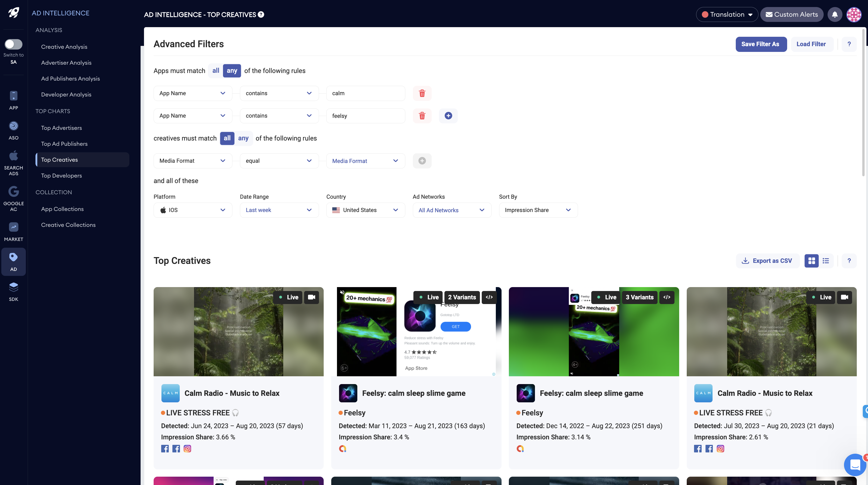The height and width of the screenshot is (485, 868).
Task: Click the 'feelsy' app name input field
Action: 365,116
